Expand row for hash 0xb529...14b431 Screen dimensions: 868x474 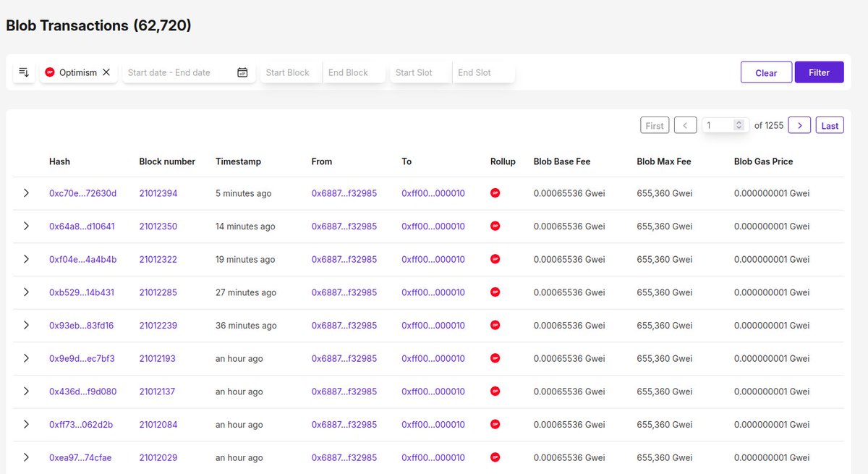pos(26,292)
